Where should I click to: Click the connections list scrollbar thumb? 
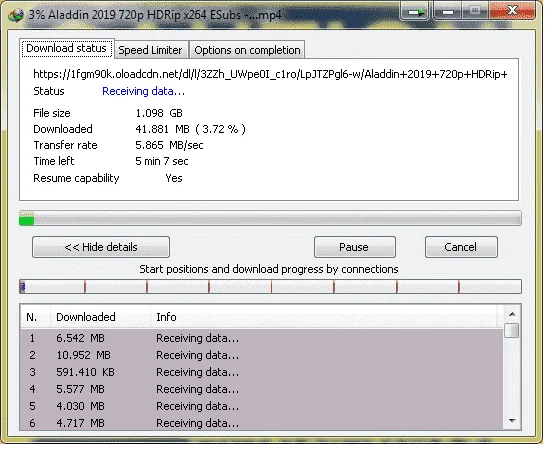pyautogui.click(x=512, y=330)
